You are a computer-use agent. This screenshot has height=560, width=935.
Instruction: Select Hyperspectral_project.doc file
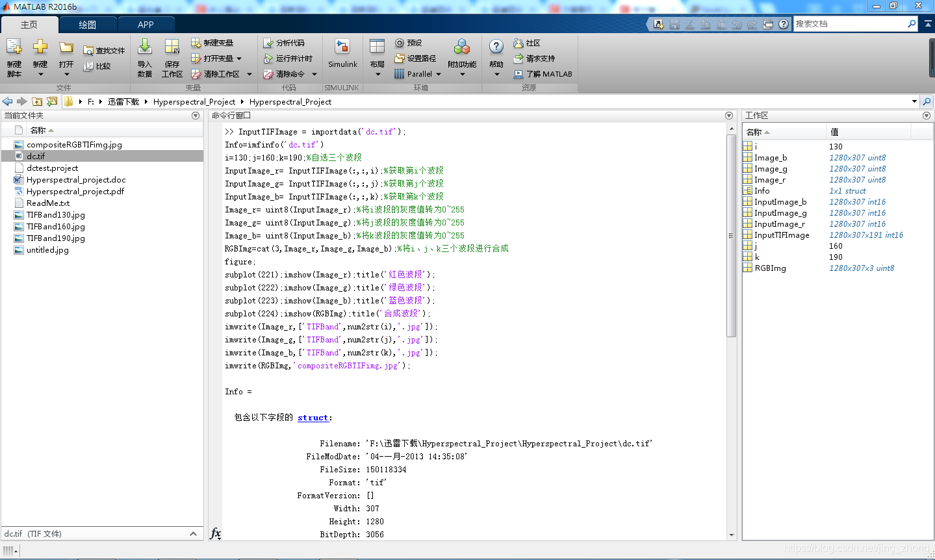tap(76, 180)
